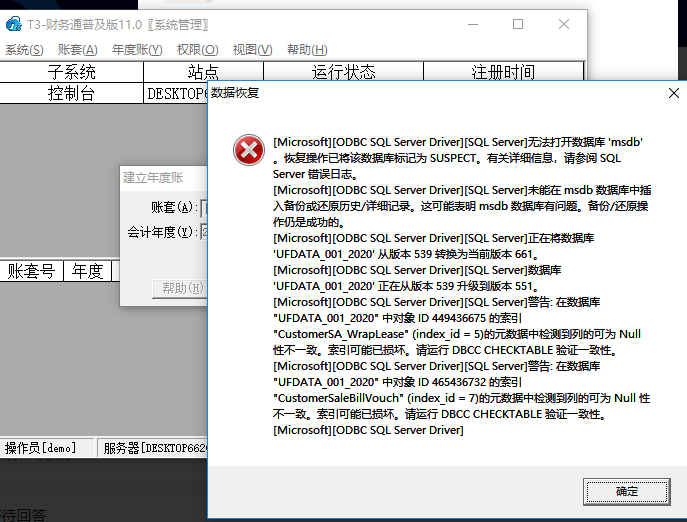Click the 账套号 column header
The image size is (687, 522).
31,271
